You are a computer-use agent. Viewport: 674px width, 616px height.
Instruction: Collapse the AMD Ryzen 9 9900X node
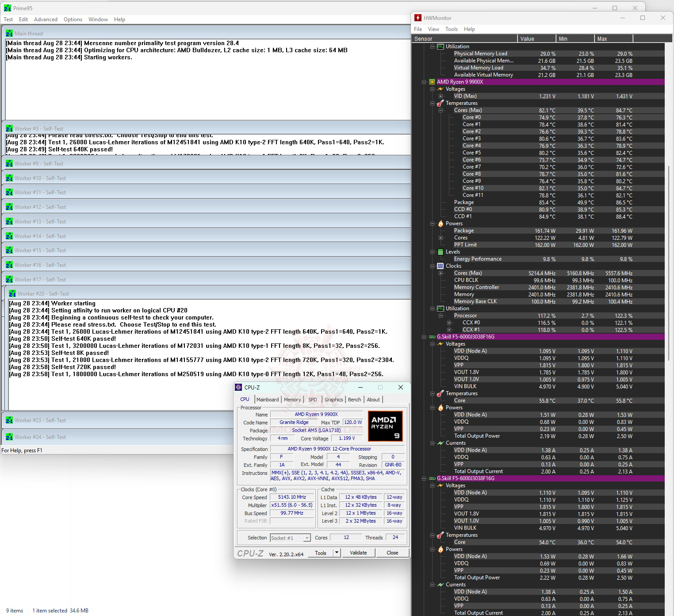424,82
